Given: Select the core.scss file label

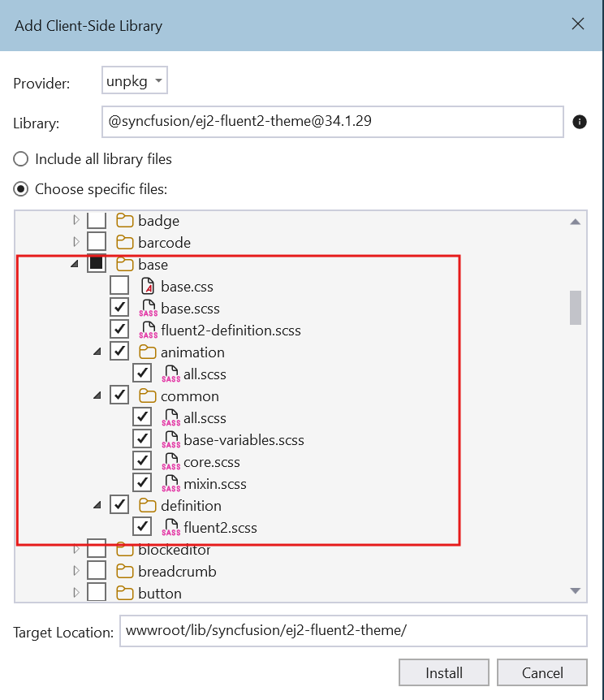Looking at the screenshot, I should coord(212,462).
